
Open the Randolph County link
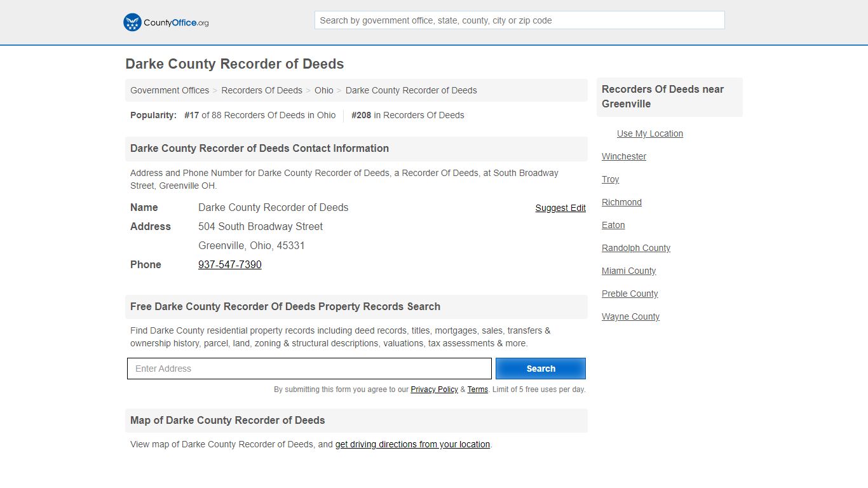tap(636, 248)
